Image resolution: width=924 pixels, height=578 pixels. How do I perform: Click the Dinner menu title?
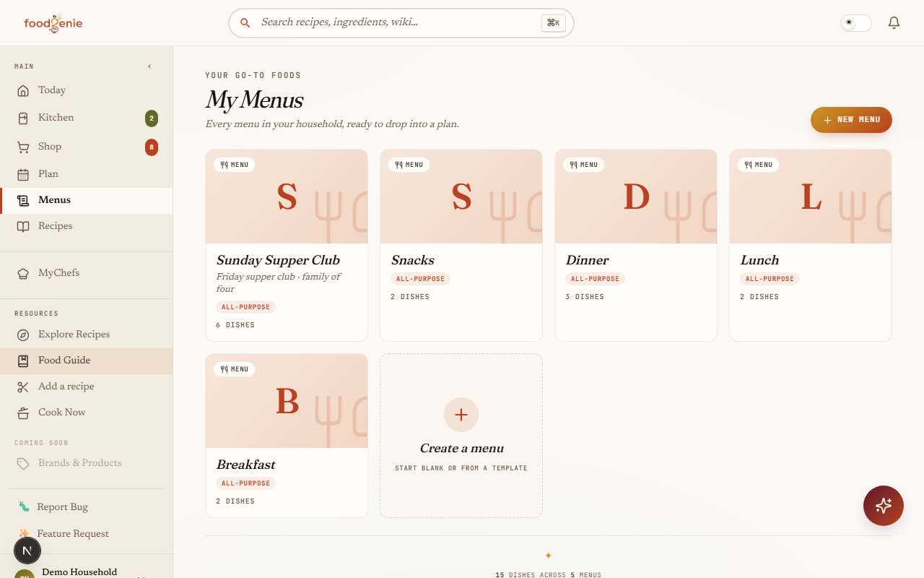(x=587, y=260)
